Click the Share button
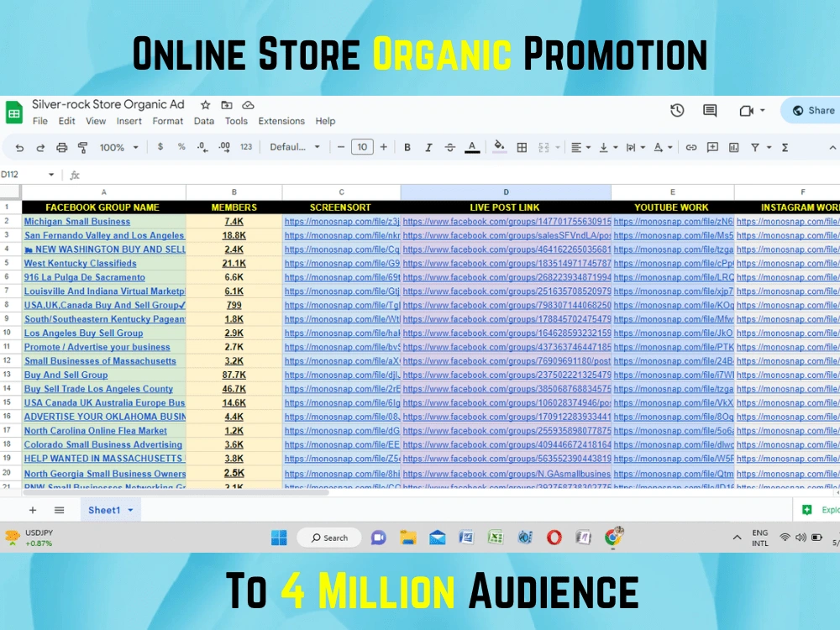Screen dimensions: 840x630 (813, 110)
